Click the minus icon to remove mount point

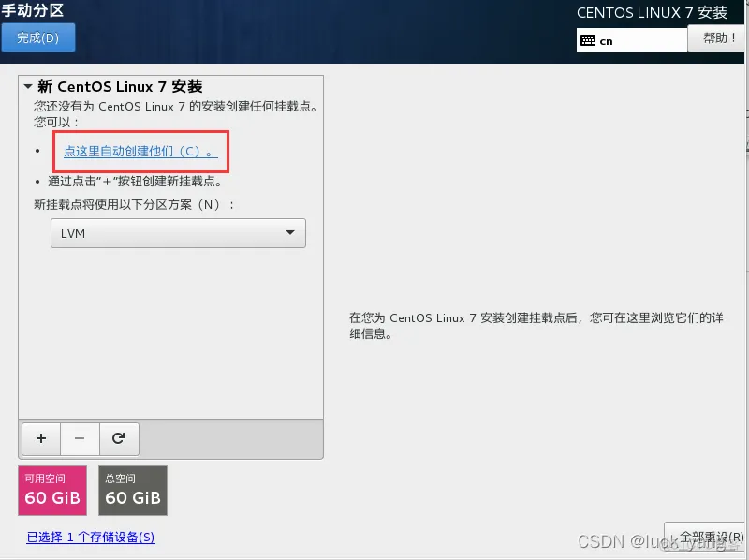point(80,438)
